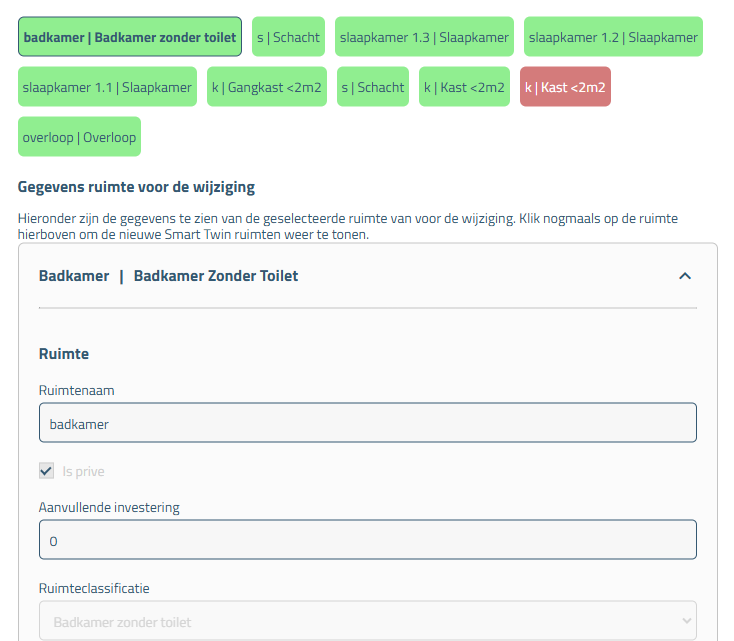Open the overloop | Overloop room chip
Viewport: 734px width, 641px height.
pyautogui.click(x=79, y=137)
